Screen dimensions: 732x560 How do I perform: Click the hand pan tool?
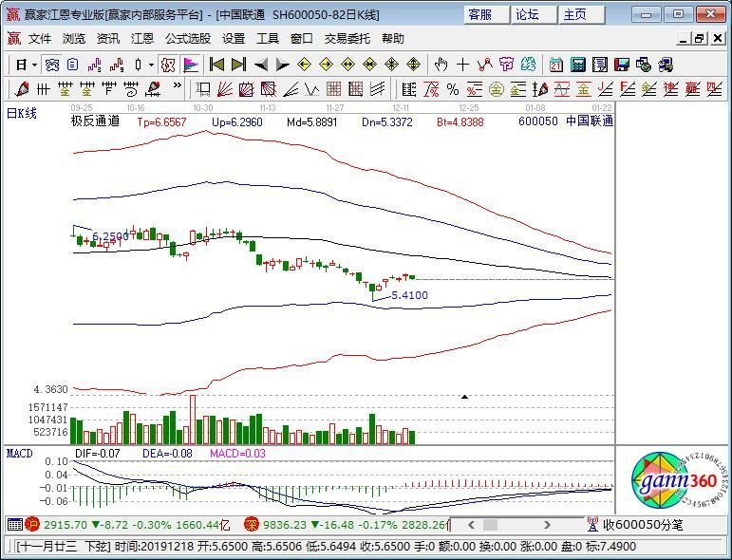pos(441,65)
